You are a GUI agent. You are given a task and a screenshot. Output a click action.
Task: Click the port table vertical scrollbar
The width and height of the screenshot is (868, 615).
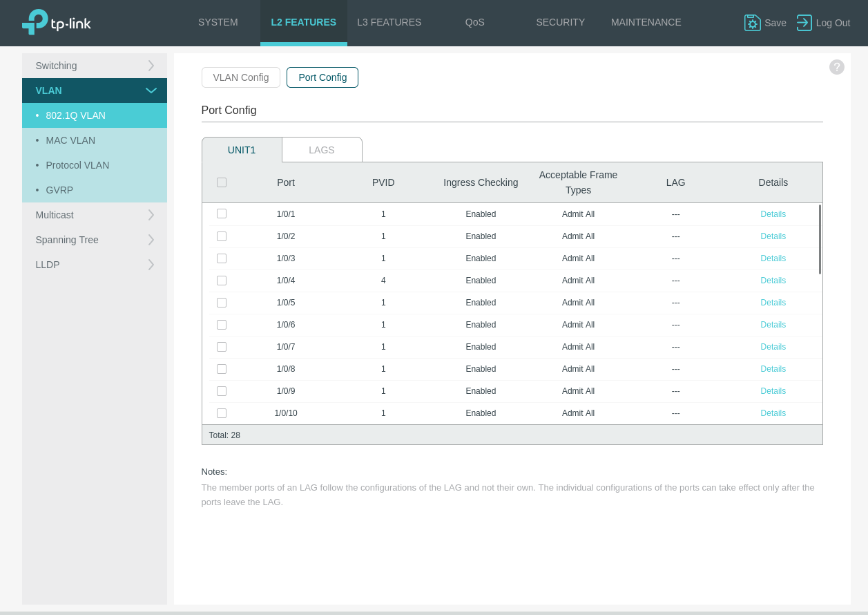[820, 239]
